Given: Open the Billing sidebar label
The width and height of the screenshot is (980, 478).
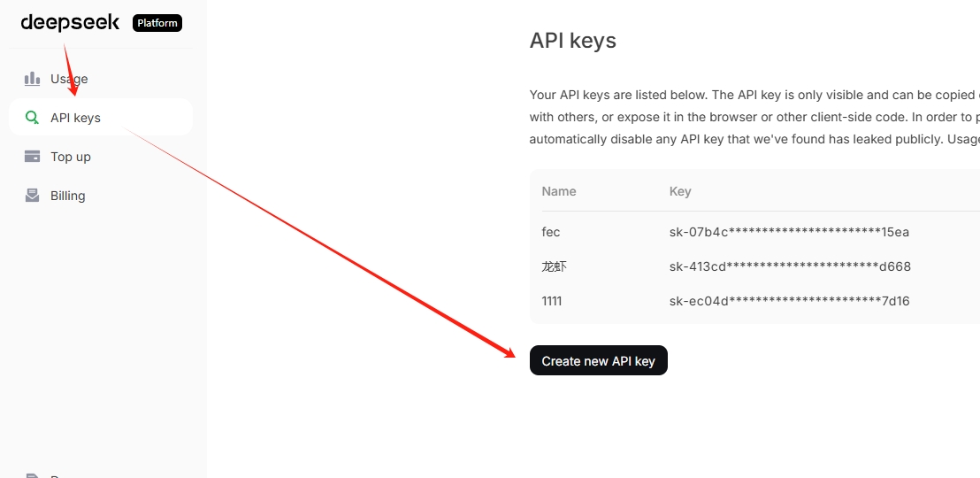Looking at the screenshot, I should point(67,196).
